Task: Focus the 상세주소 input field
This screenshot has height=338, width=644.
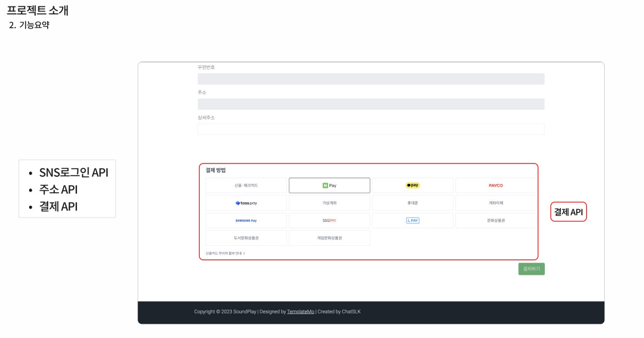Action: [x=371, y=129]
